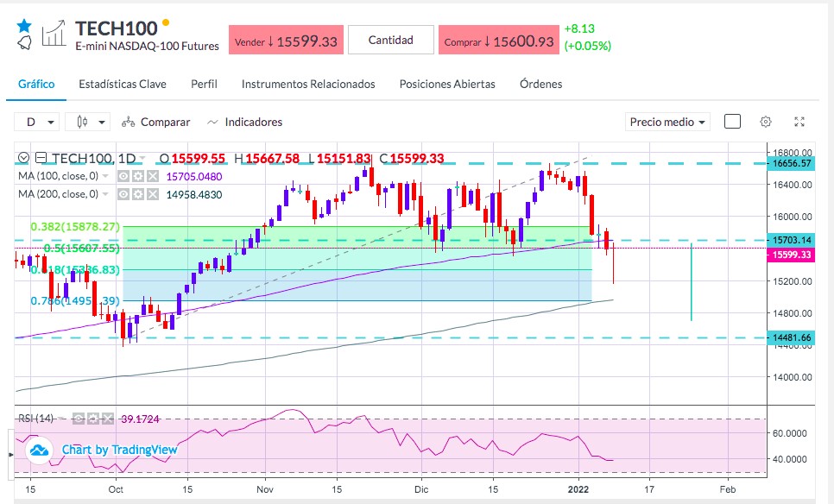Open the Estadísticas Clave tab
The width and height of the screenshot is (834, 504).
coord(123,84)
